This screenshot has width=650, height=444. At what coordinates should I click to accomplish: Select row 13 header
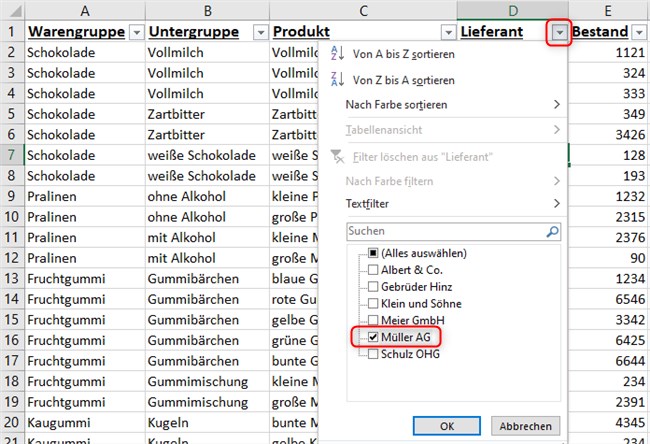point(12,279)
